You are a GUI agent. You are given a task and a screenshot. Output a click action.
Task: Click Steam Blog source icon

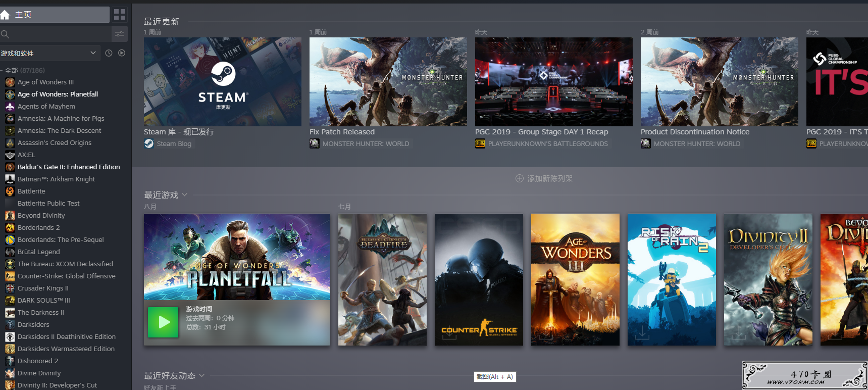point(149,144)
